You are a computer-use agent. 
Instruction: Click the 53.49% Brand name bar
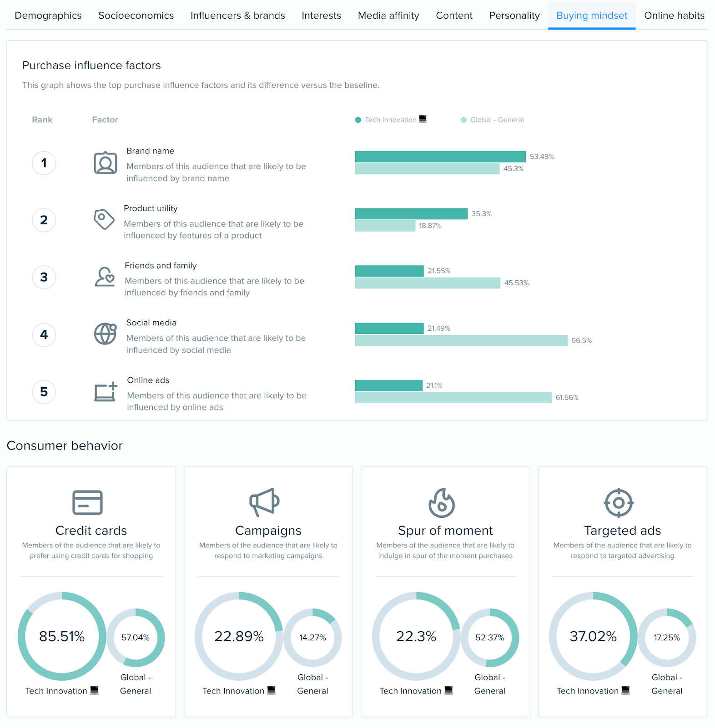pyautogui.click(x=440, y=157)
